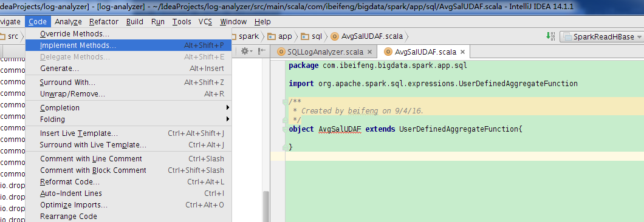Choose Surround With... menu item
Image resolution: width=644 pixels, height=222 pixels.
(x=129, y=82)
